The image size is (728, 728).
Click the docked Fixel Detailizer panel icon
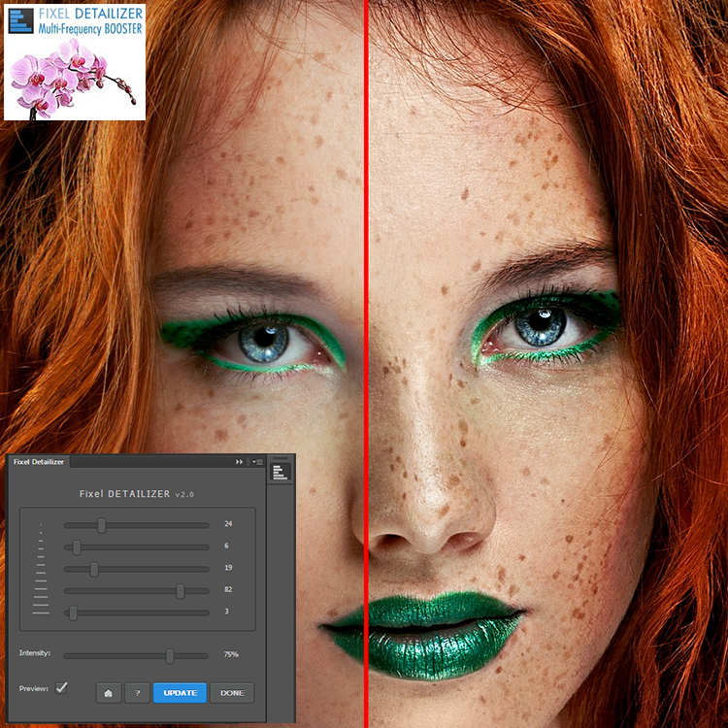pyautogui.click(x=281, y=472)
